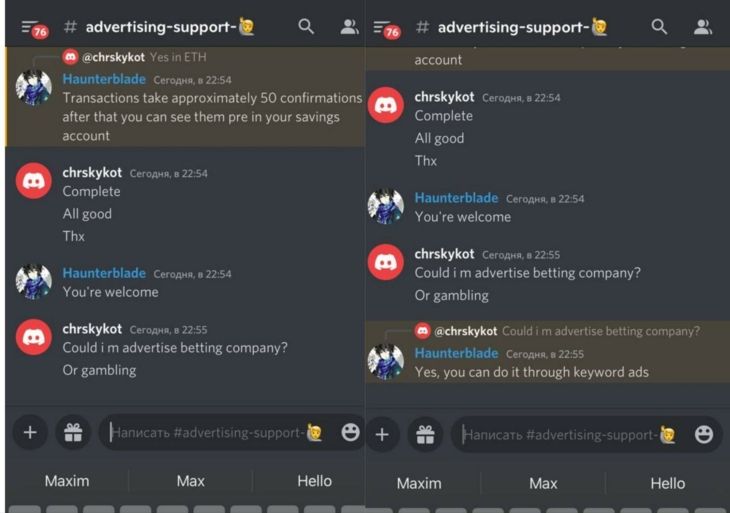Choose the 'Maxim' keyboard suggestion on left
This screenshot has height=513, width=730.
(x=67, y=481)
